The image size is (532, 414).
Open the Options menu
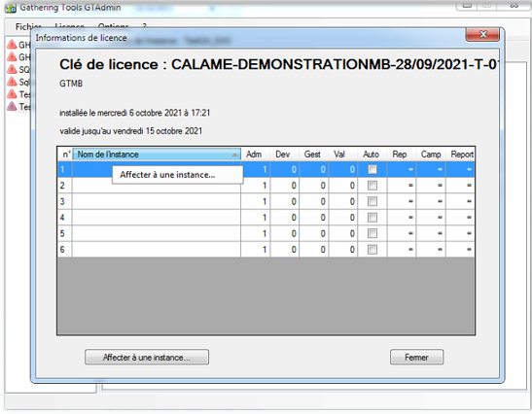tap(114, 26)
